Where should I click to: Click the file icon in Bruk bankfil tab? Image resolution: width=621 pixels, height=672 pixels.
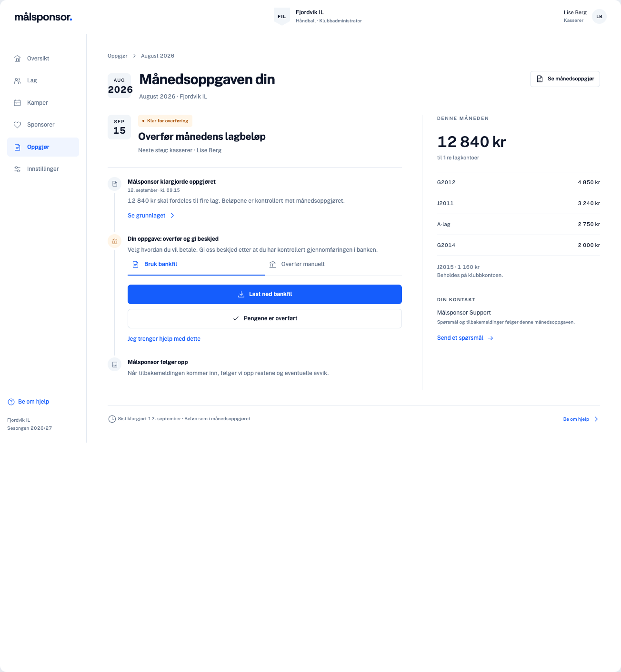136,264
